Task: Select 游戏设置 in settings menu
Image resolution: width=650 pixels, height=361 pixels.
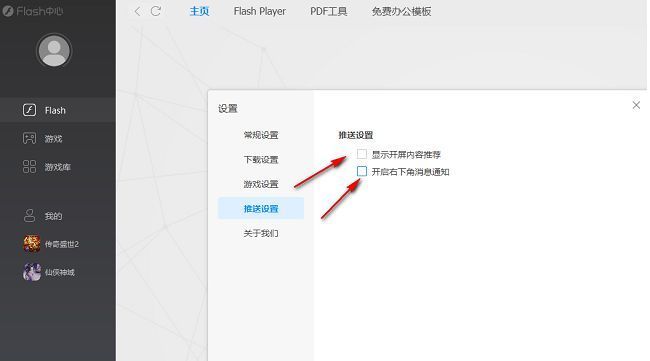Action: point(261,184)
